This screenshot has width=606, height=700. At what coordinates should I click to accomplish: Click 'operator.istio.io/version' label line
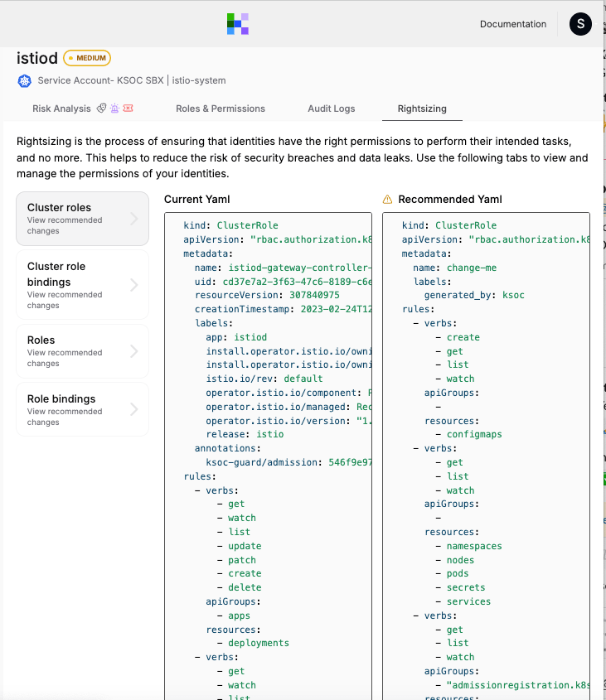tap(288, 421)
